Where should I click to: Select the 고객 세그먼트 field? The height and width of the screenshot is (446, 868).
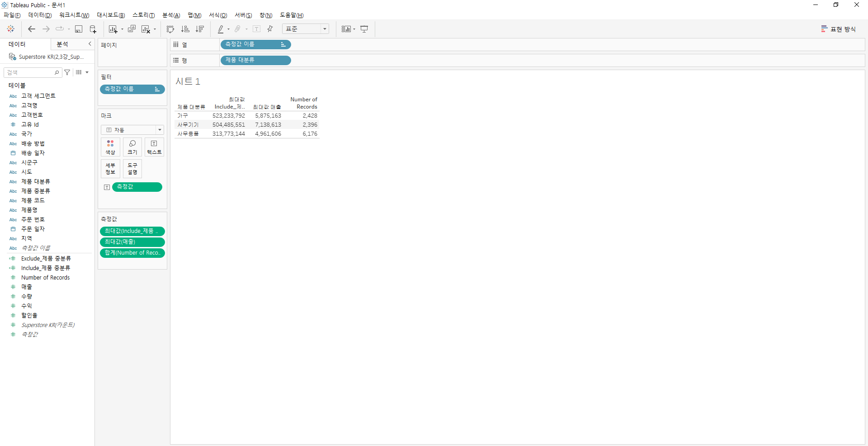tap(38, 96)
